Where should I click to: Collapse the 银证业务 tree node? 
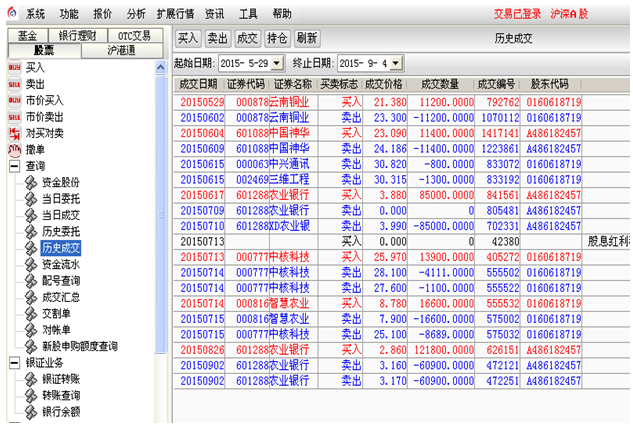pos(14,363)
